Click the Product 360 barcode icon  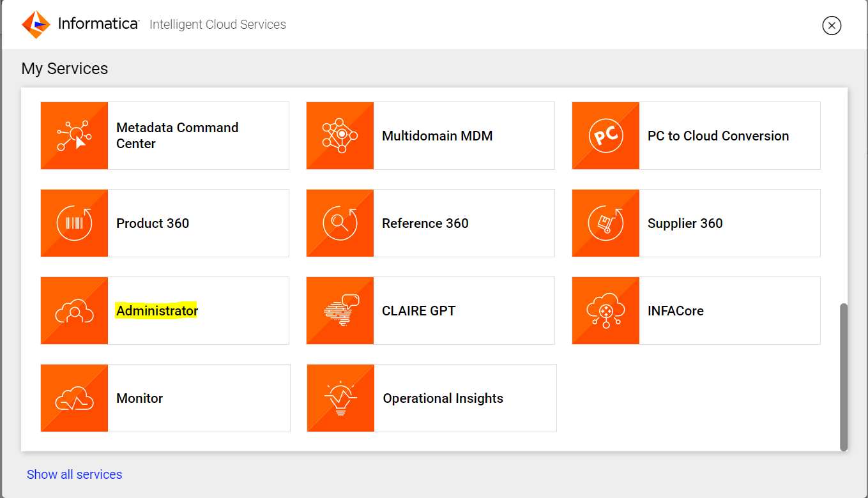74,223
